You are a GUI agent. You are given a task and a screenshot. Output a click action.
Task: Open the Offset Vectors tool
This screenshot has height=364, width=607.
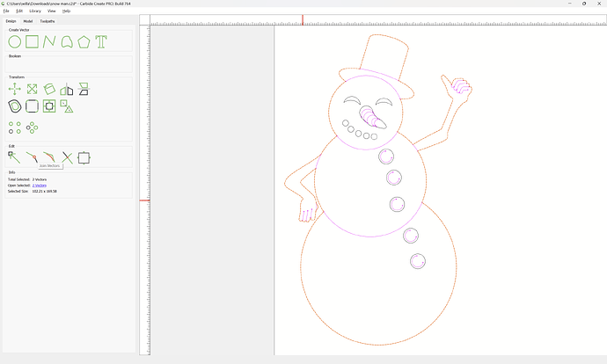[15, 106]
